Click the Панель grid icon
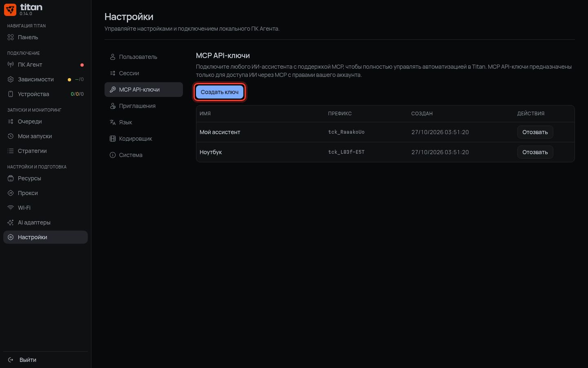The height and width of the screenshot is (368, 588). (11, 37)
